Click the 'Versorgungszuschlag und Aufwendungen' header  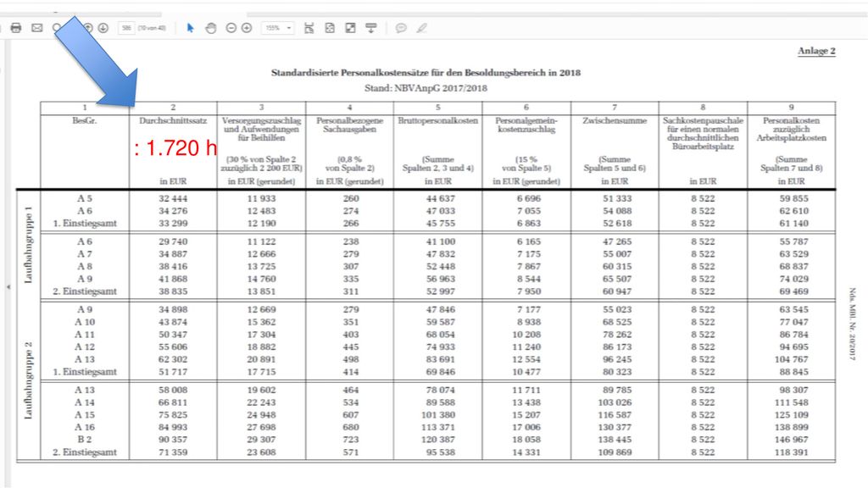click(261, 129)
